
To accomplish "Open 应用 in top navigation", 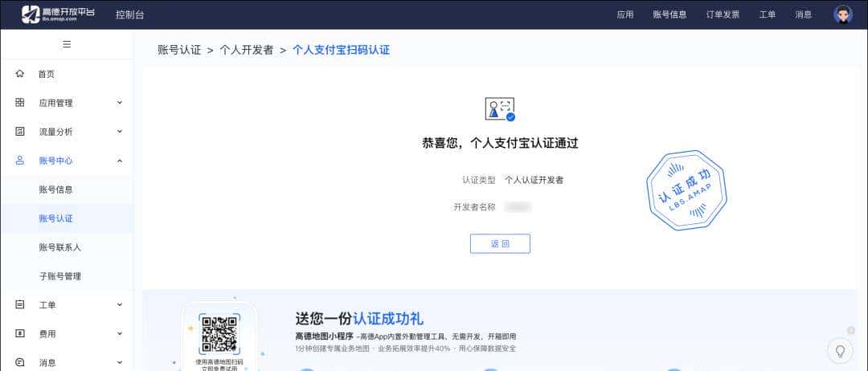I will point(625,15).
